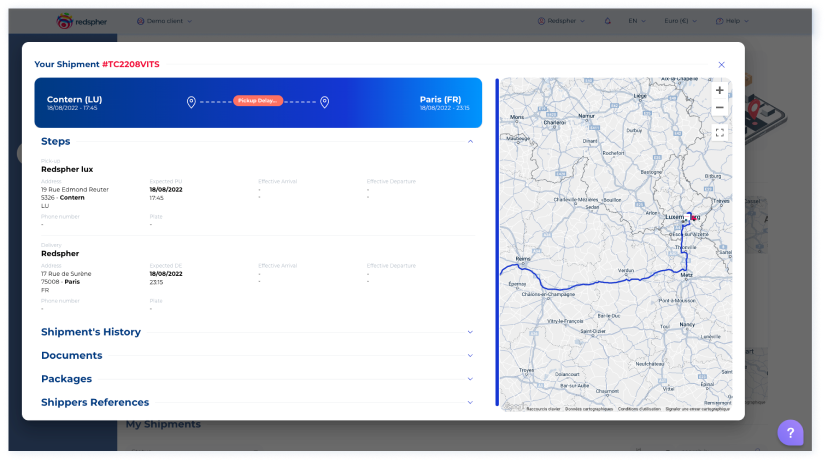826x461 pixels.
Task: Click the Nancy city label on map
Action: pos(687,325)
